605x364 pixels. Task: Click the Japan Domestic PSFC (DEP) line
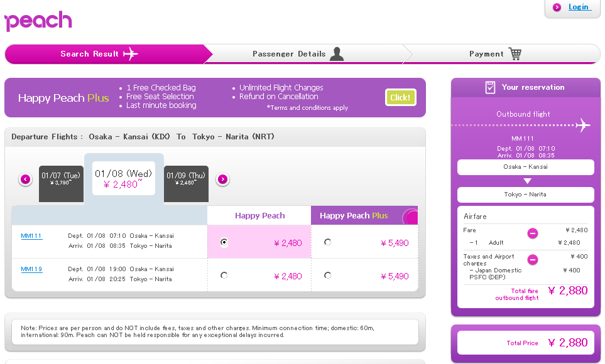coord(496,274)
